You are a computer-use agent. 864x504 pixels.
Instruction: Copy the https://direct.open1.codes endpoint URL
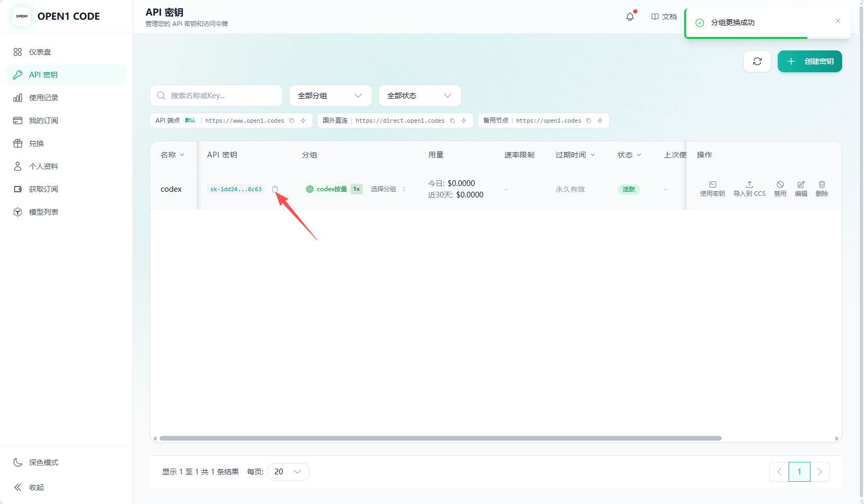point(452,120)
